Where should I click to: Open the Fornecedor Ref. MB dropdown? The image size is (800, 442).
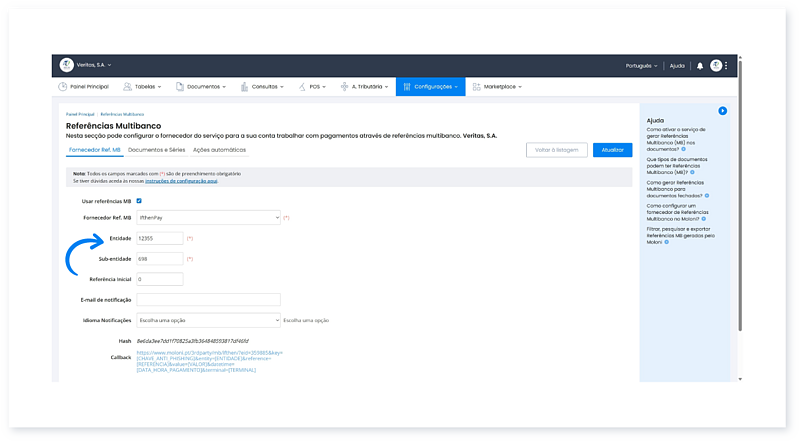click(x=208, y=217)
